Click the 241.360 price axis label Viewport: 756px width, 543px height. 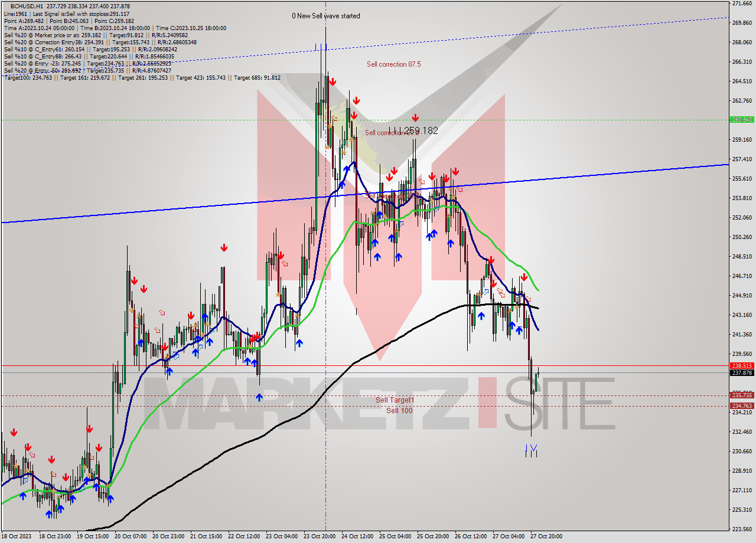(x=741, y=334)
